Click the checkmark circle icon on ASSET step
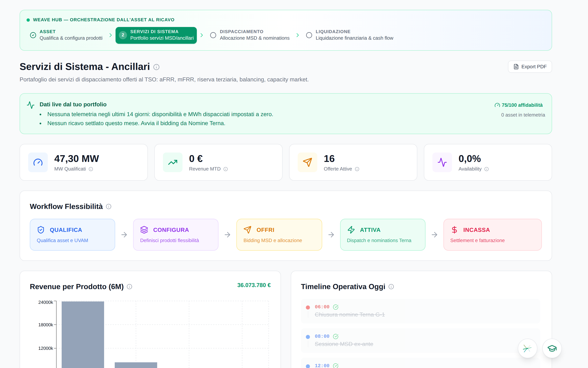Image resolution: width=588 pixels, height=368 pixels. click(x=33, y=35)
